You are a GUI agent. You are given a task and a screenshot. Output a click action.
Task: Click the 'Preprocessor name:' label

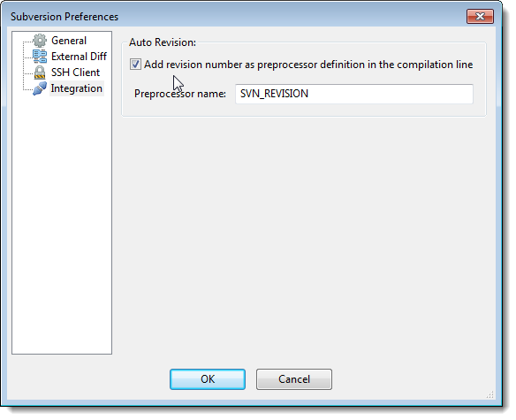(x=180, y=94)
